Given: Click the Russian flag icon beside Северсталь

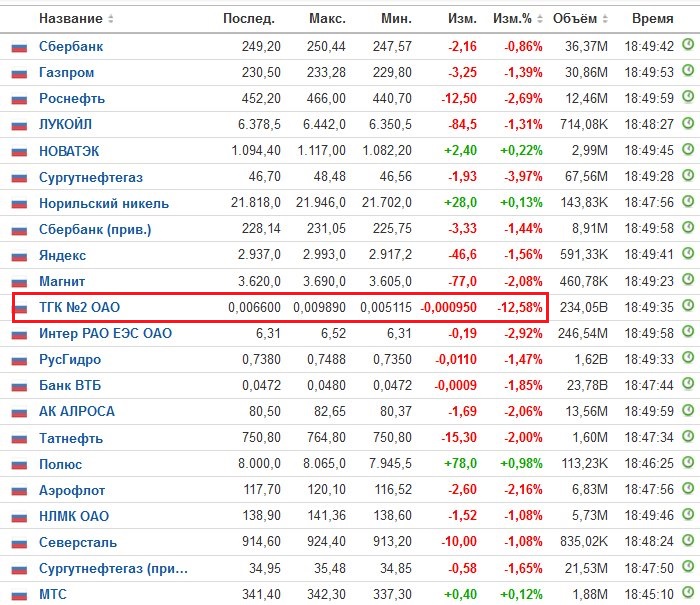Looking at the screenshot, I should point(19,543).
